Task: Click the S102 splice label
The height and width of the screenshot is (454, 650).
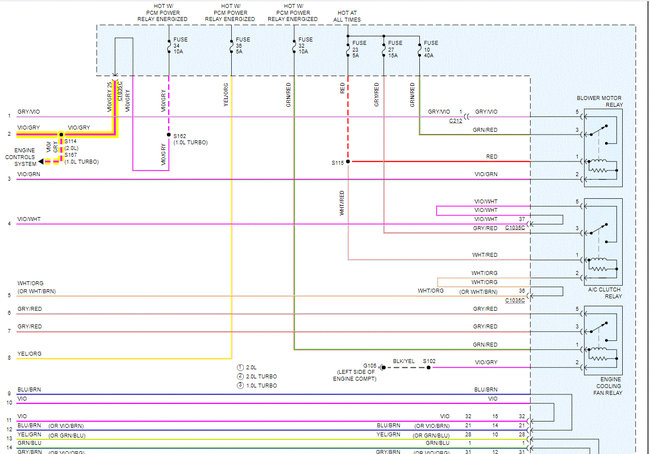Action: (429, 361)
